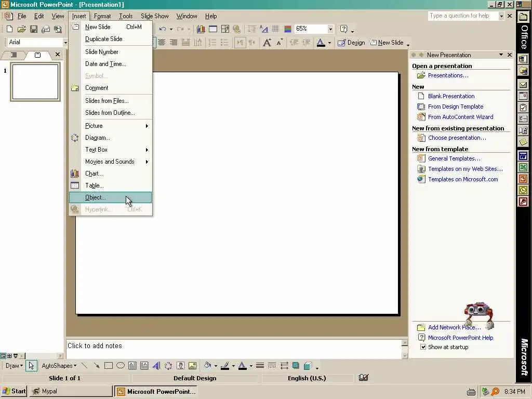Click the Insert Table toolbar icon

[213, 29]
